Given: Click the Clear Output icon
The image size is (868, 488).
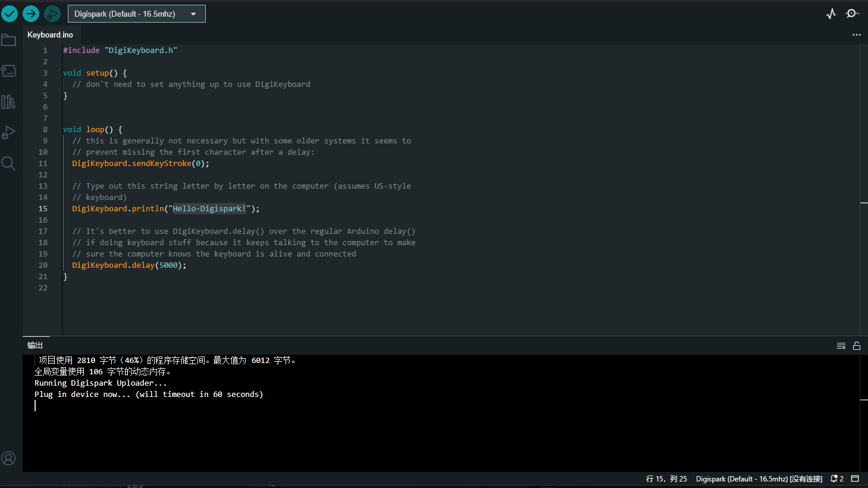Looking at the screenshot, I should (841, 345).
